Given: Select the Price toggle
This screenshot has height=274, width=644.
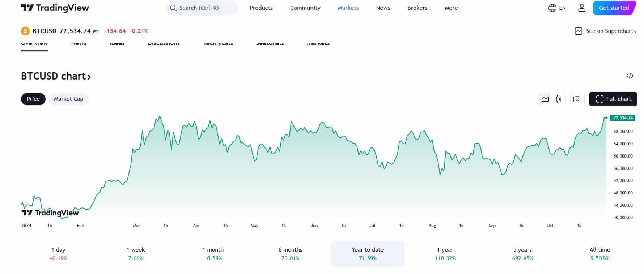Looking at the screenshot, I should (33, 99).
